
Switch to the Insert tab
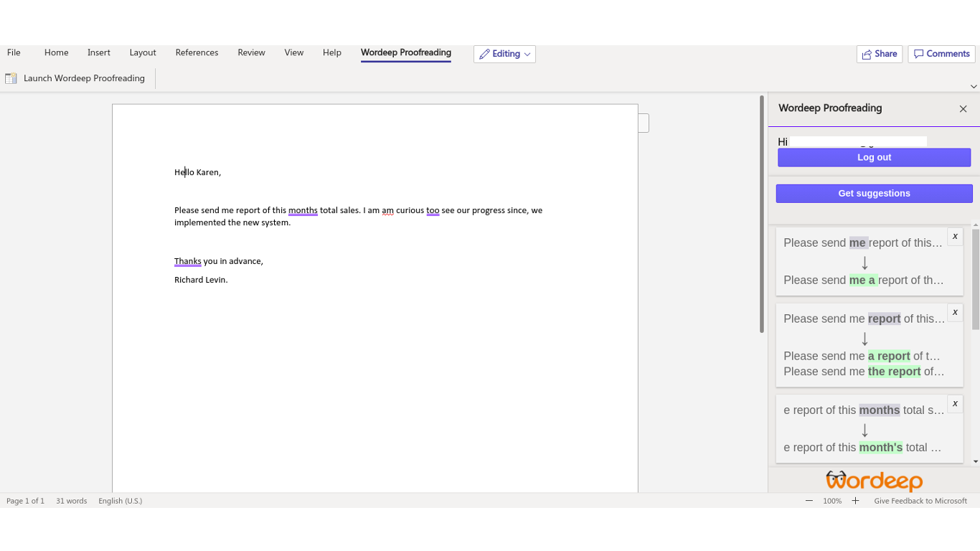(99, 52)
